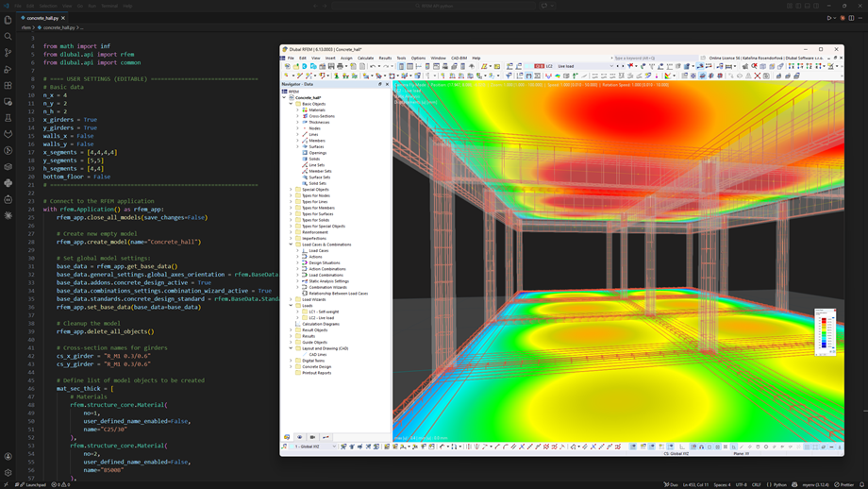
Task: Expand LC1 - Self-weight node
Action: tap(297, 312)
